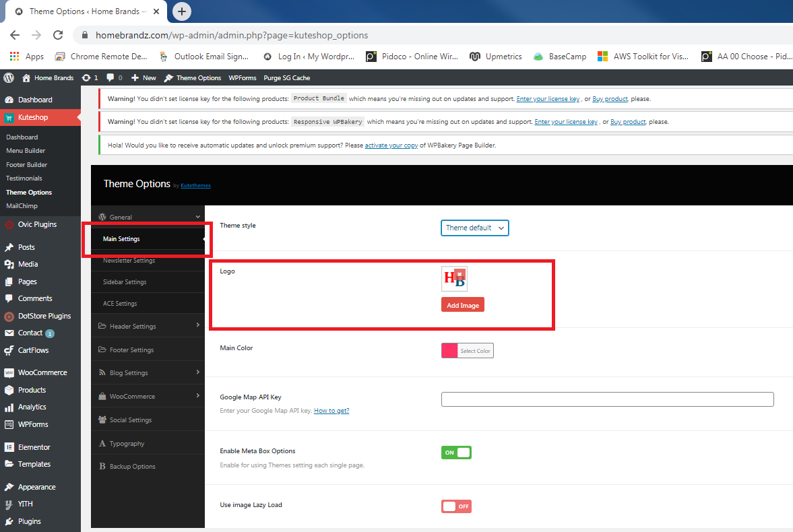
Task: Open the comments bubble in admin bar
Action: pyautogui.click(x=115, y=78)
